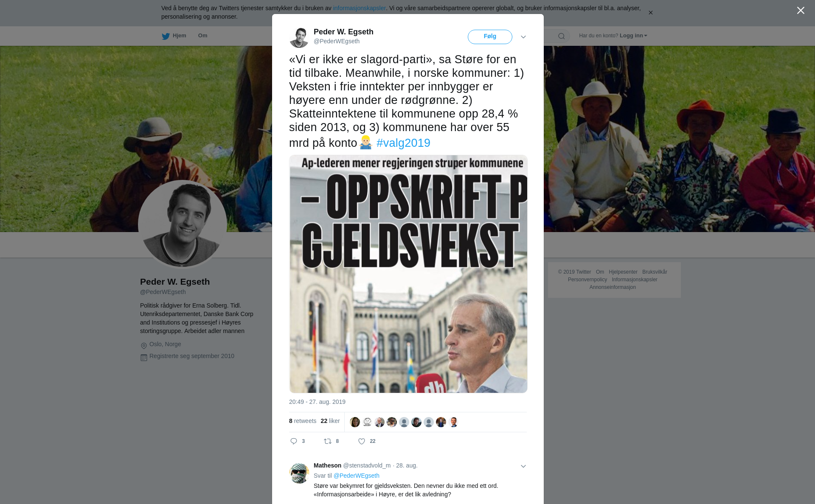The width and height of the screenshot is (815, 504).
Task: Toggle the Følg follow button
Action: tap(490, 37)
